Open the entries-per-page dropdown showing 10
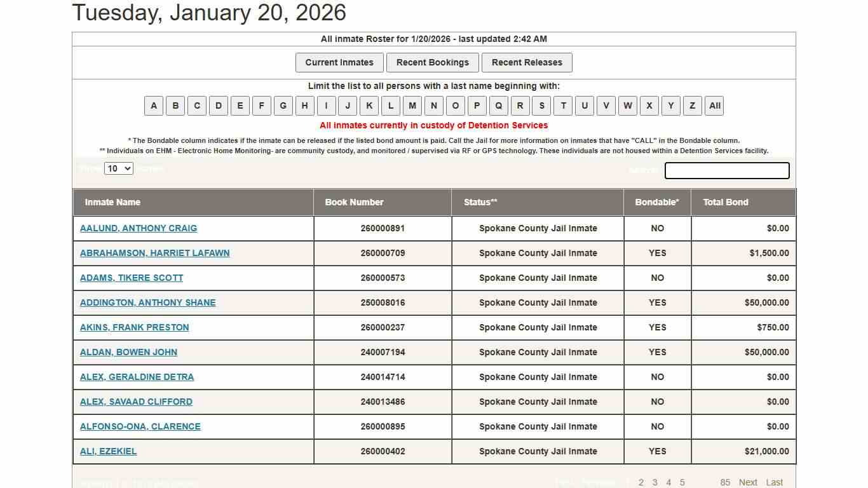The height and width of the screenshot is (488, 868). pyautogui.click(x=118, y=168)
